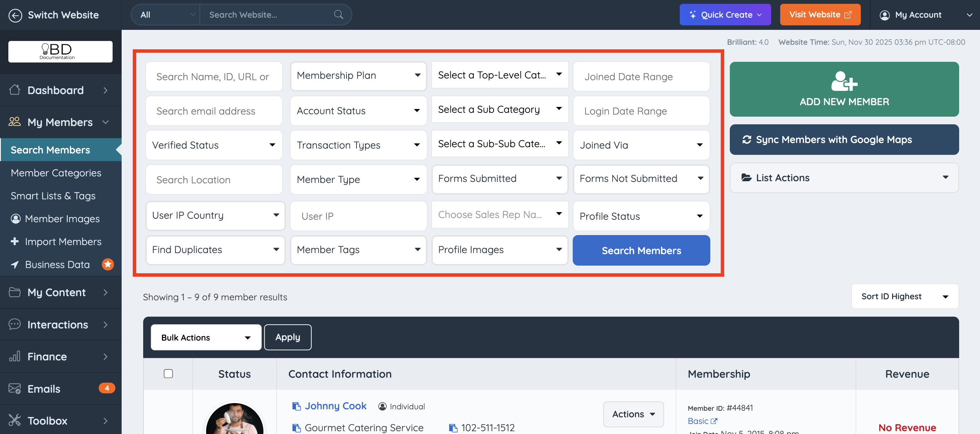Click the blue Search Members button
980x434 pixels.
(641, 250)
